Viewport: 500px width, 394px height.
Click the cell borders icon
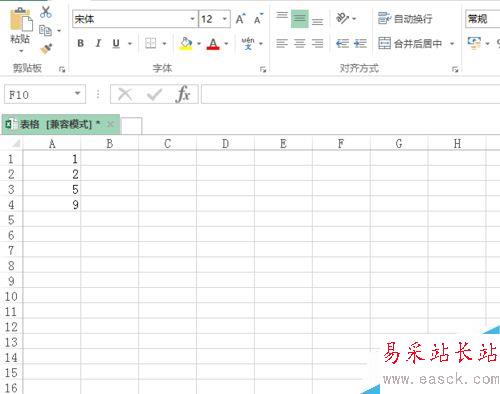150,43
